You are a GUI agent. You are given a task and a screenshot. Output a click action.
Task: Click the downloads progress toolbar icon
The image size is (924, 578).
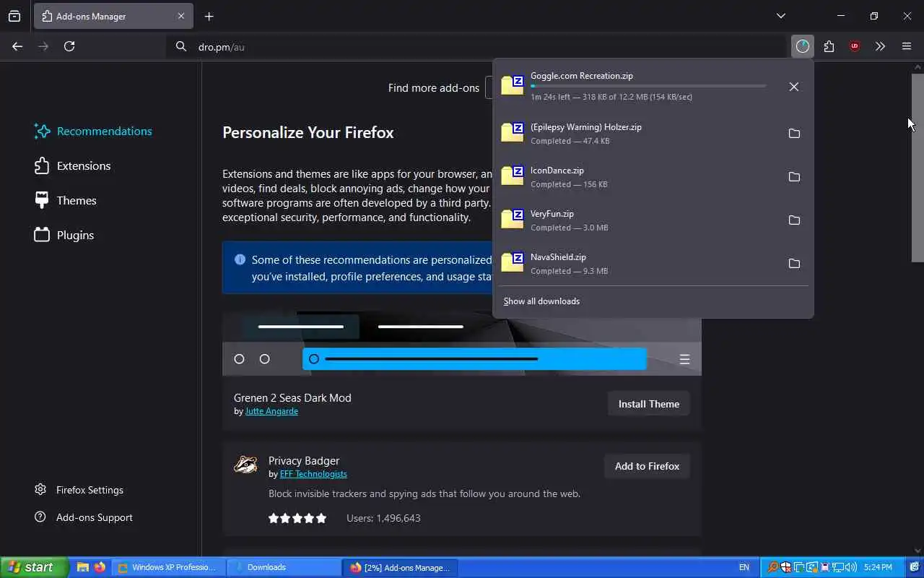(803, 46)
